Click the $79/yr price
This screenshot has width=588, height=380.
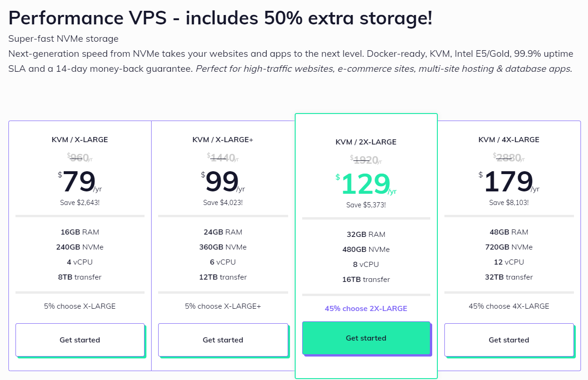pyautogui.click(x=80, y=182)
